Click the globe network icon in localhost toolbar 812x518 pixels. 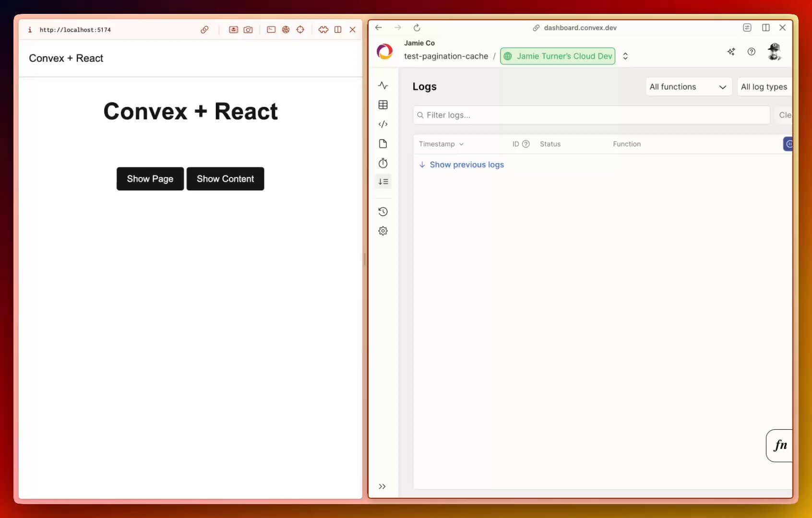(x=286, y=30)
